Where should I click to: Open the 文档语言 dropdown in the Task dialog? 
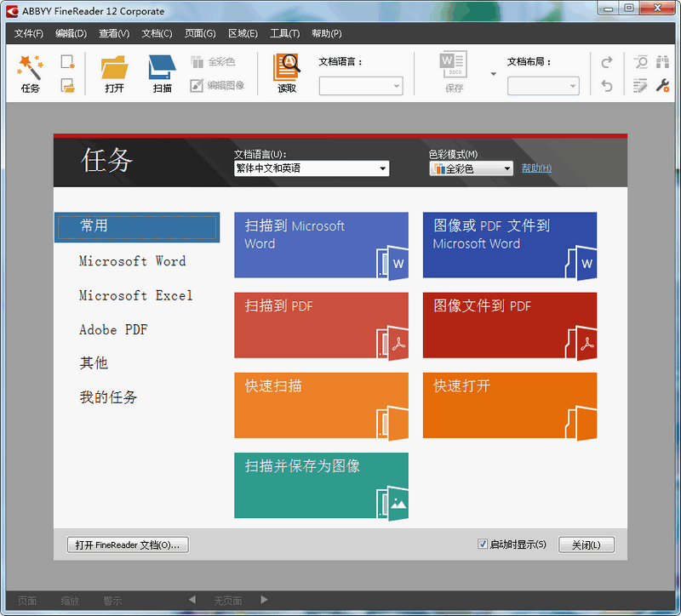point(381,168)
